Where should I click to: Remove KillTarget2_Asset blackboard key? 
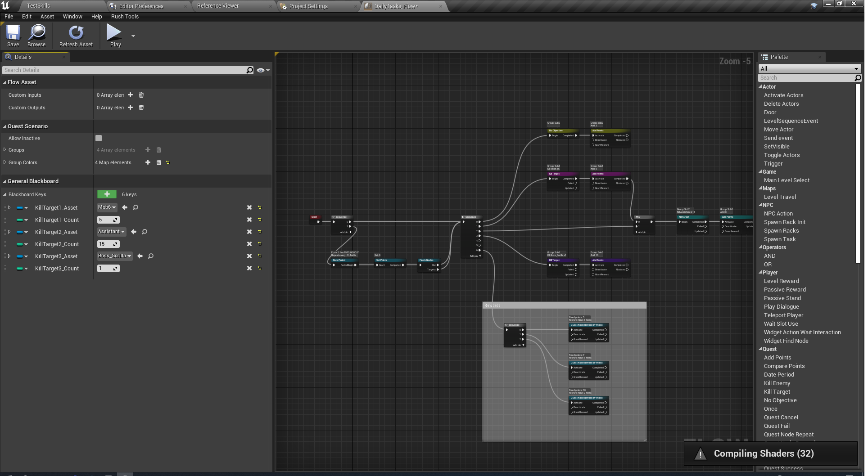249,232
